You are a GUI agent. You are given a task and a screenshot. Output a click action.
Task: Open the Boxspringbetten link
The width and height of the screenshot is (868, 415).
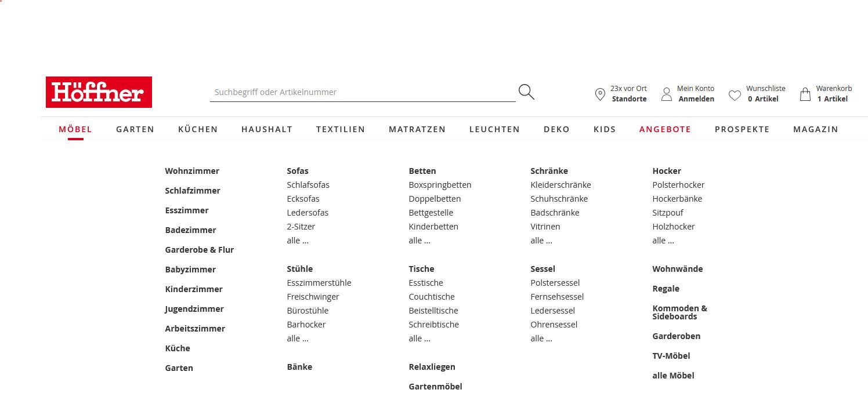coord(440,184)
